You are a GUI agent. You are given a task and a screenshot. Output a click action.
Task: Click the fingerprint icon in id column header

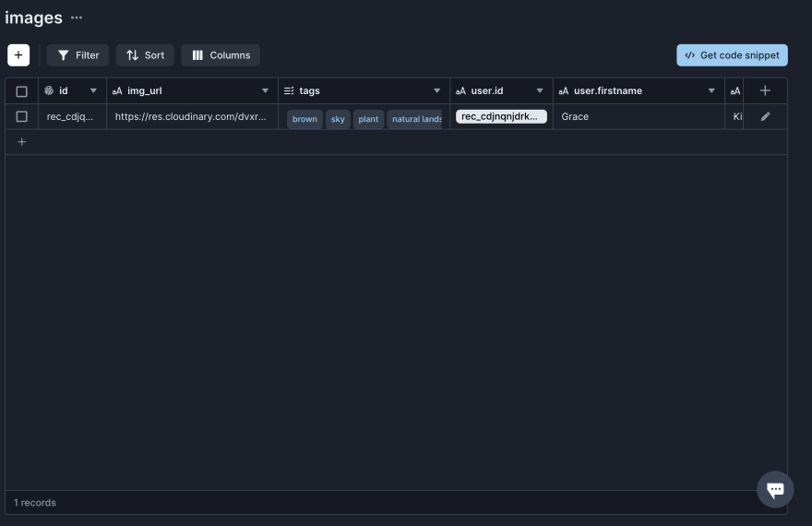(49, 90)
